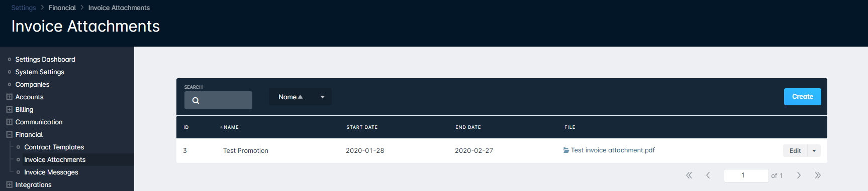Go to previous page arrow

coord(708,175)
